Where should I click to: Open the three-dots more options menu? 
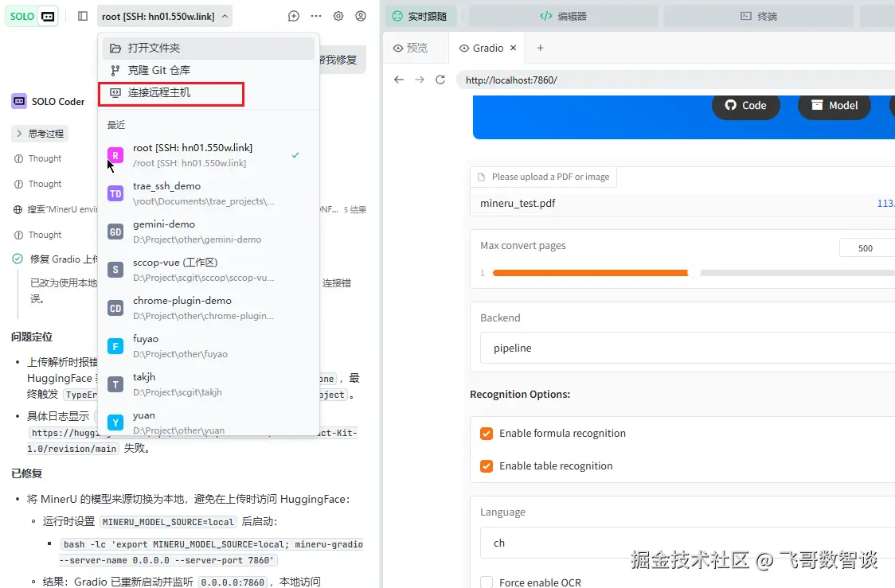point(315,17)
